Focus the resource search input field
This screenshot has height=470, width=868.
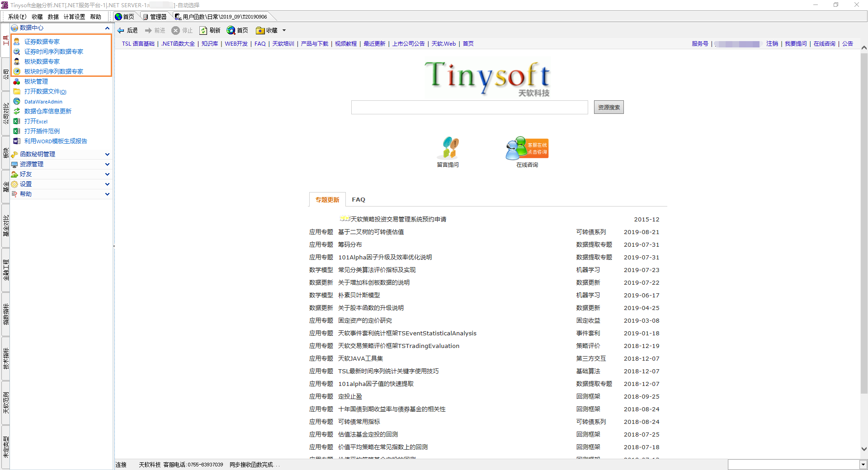tap(470, 107)
